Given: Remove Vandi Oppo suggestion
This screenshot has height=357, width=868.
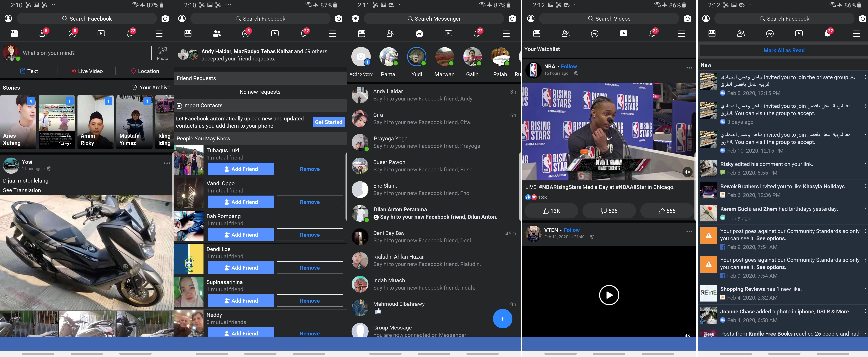Looking at the screenshot, I should [x=309, y=202].
